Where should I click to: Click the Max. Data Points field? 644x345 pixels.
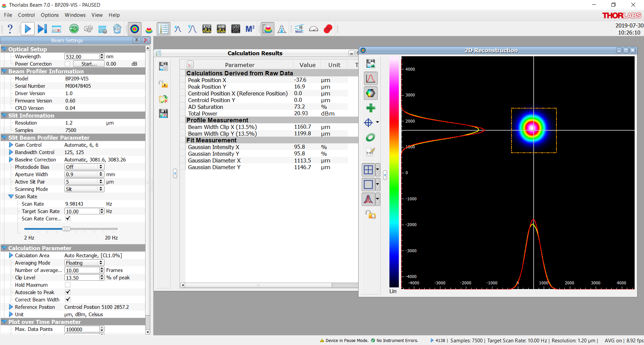pos(82,329)
